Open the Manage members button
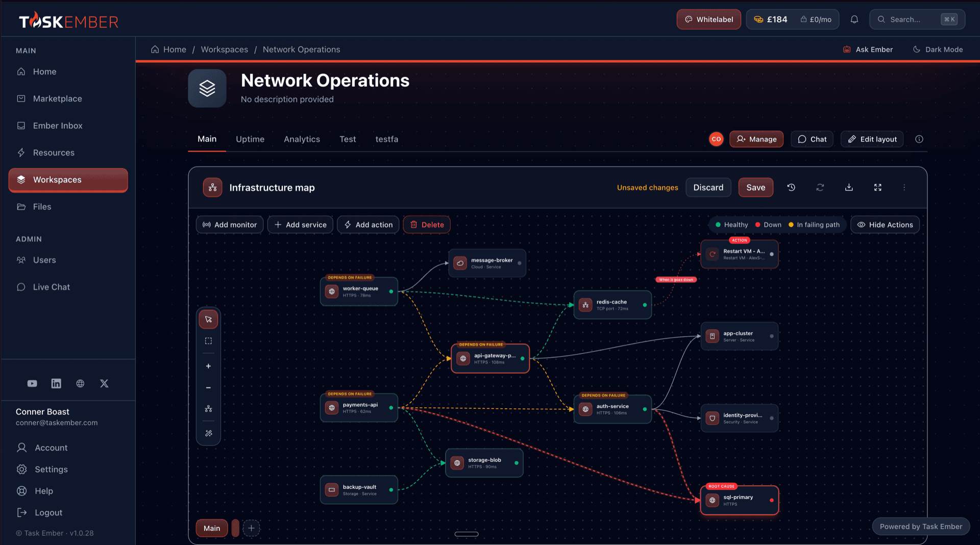 click(x=756, y=139)
